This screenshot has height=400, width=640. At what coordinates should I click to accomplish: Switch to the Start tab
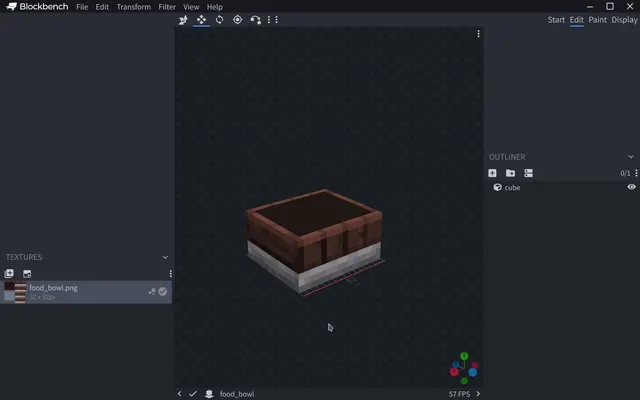click(x=556, y=20)
